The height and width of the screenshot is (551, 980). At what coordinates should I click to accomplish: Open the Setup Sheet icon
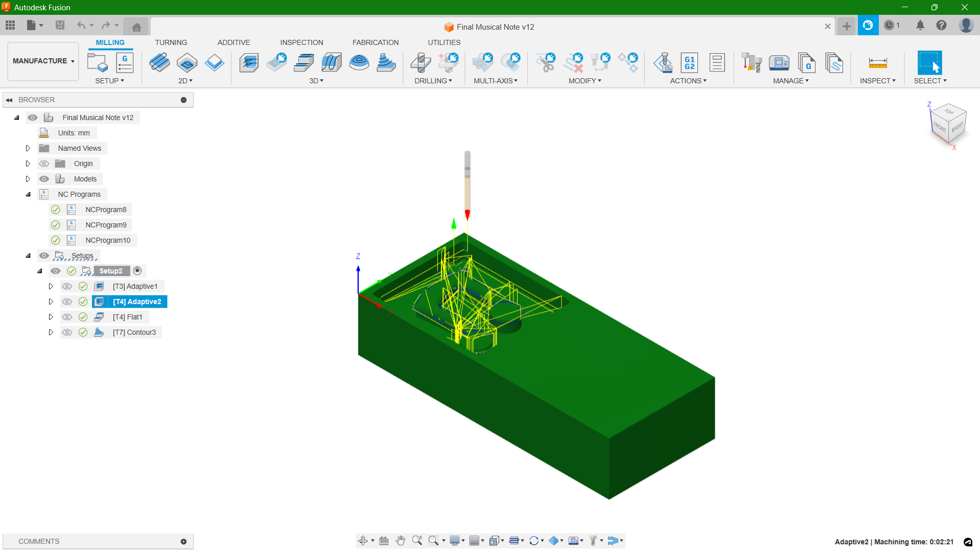[717, 63]
